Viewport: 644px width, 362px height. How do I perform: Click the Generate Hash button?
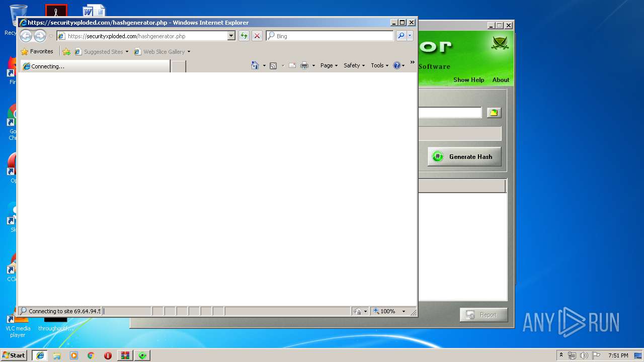point(464,156)
